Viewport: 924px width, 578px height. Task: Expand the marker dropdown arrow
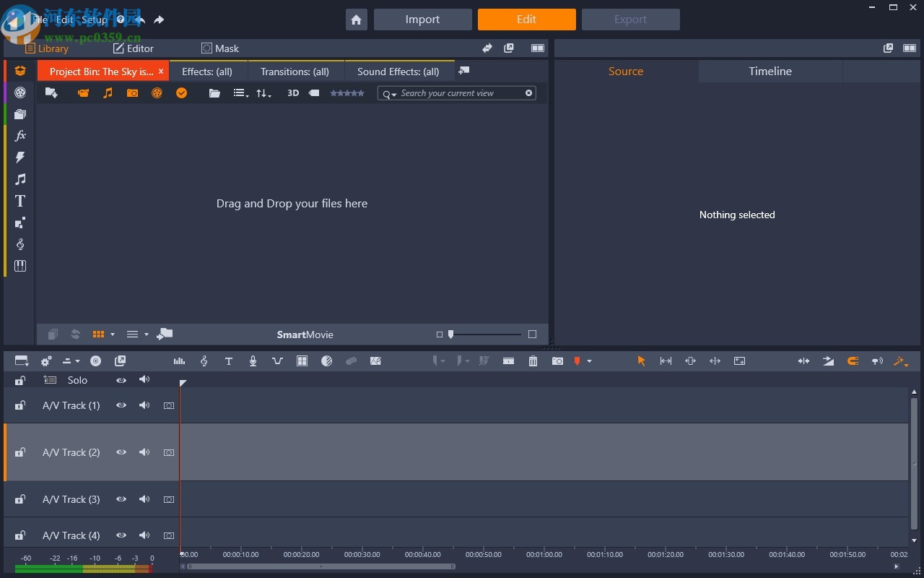589,361
